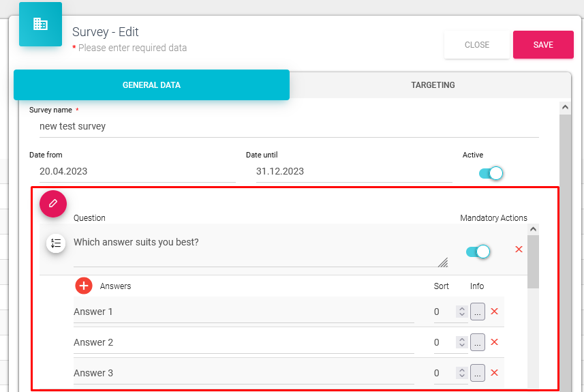Open info for Answer 2
The height and width of the screenshot is (392, 584).
pos(478,342)
